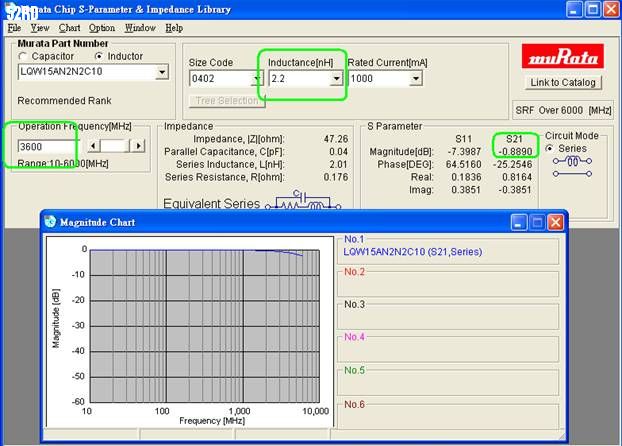Open the Help menu
Image resolution: width=622 pixels, height=446 pixels.
tap(174, 28)
